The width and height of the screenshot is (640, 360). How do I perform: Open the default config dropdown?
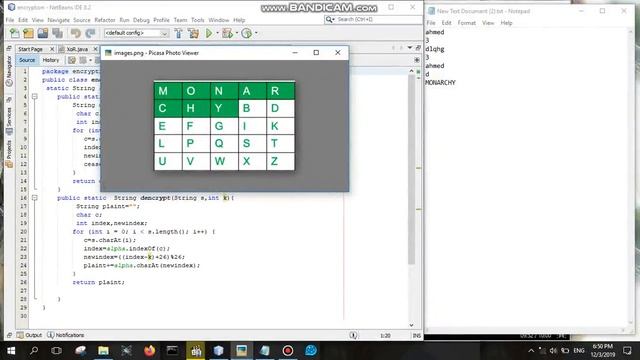click(136, 33)
